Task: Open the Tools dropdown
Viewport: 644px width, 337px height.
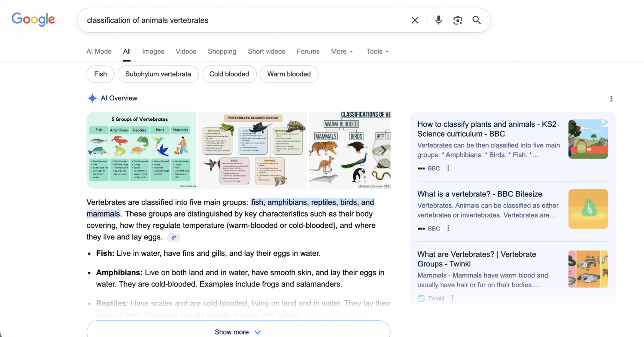Action: click(377, 51)
